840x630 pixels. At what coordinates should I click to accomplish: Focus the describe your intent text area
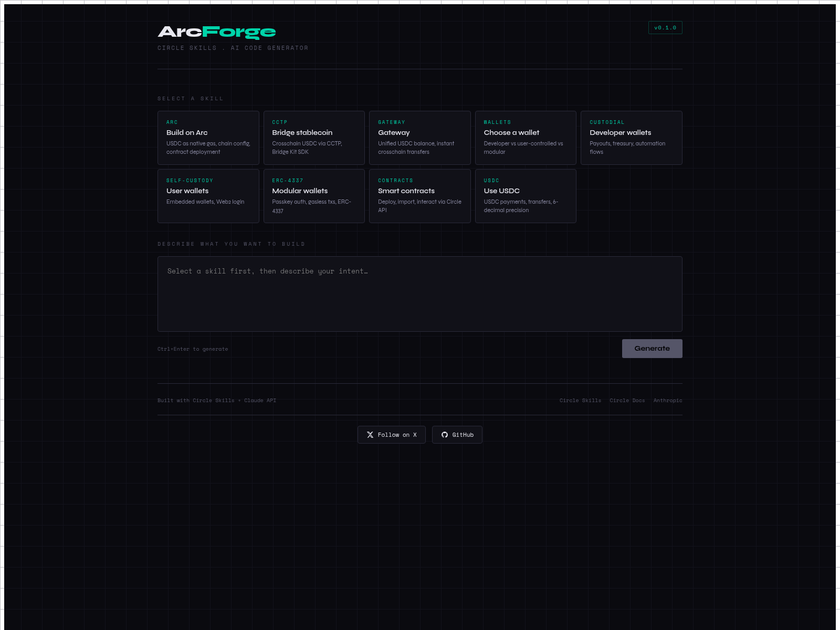click(x=420, y=294)
